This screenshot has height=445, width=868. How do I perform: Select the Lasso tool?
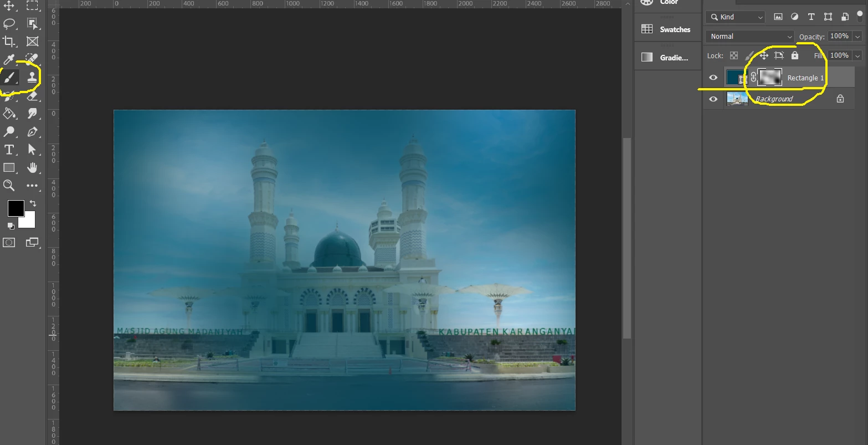tap(9, 24)
